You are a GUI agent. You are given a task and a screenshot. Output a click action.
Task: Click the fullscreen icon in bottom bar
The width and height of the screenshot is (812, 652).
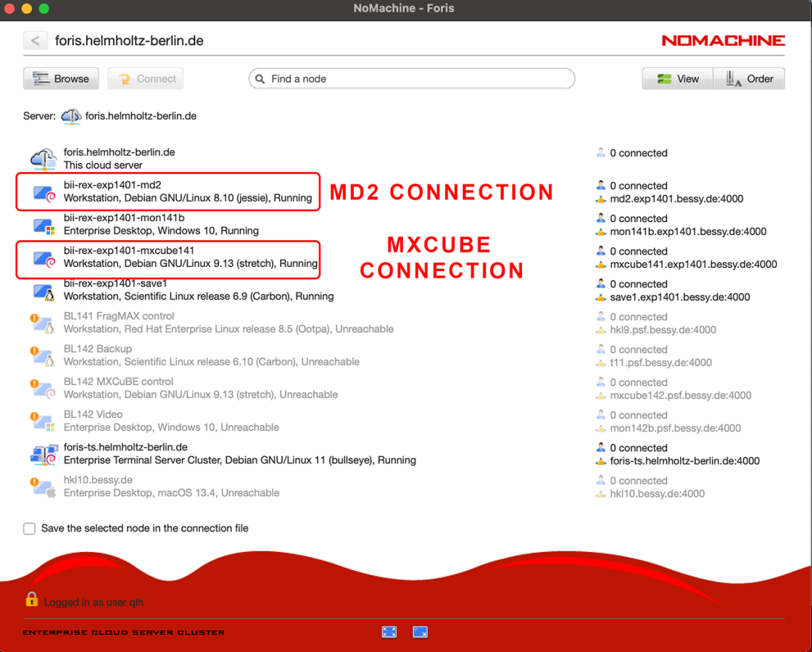(389, 632)
